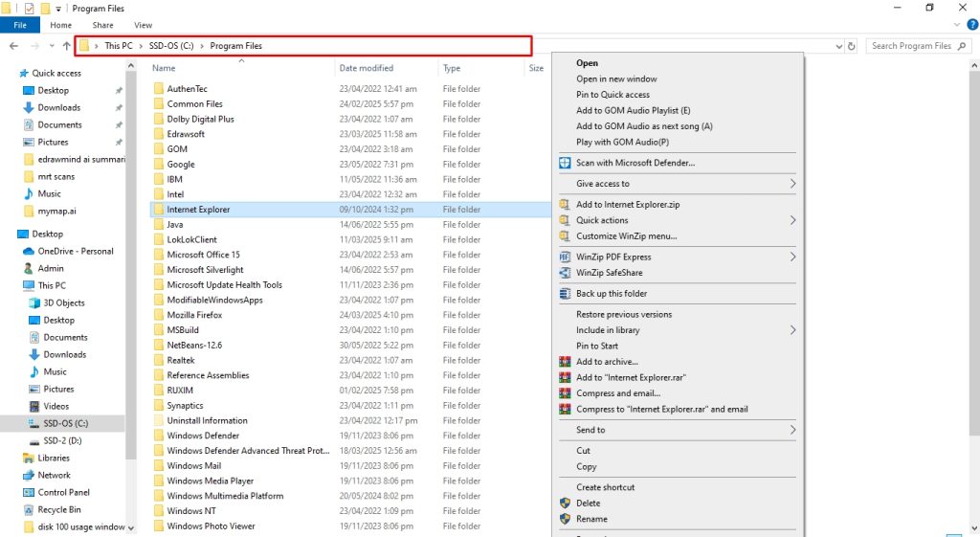Click This PC in the breadcrumb path
The width and height of the screenshot is (980, 537).
point(118,46)
